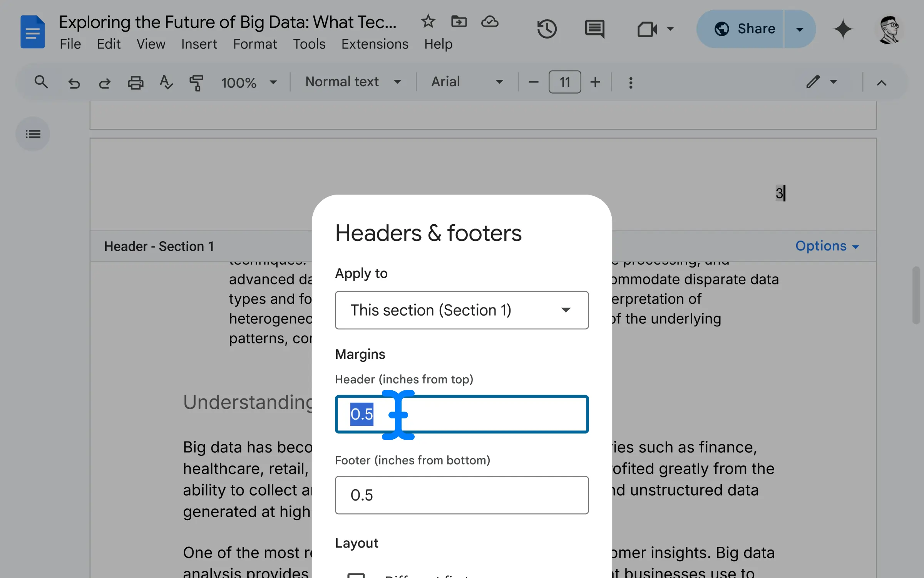Open the Extensions menu
924x578 pixels.
coord(375,44)
